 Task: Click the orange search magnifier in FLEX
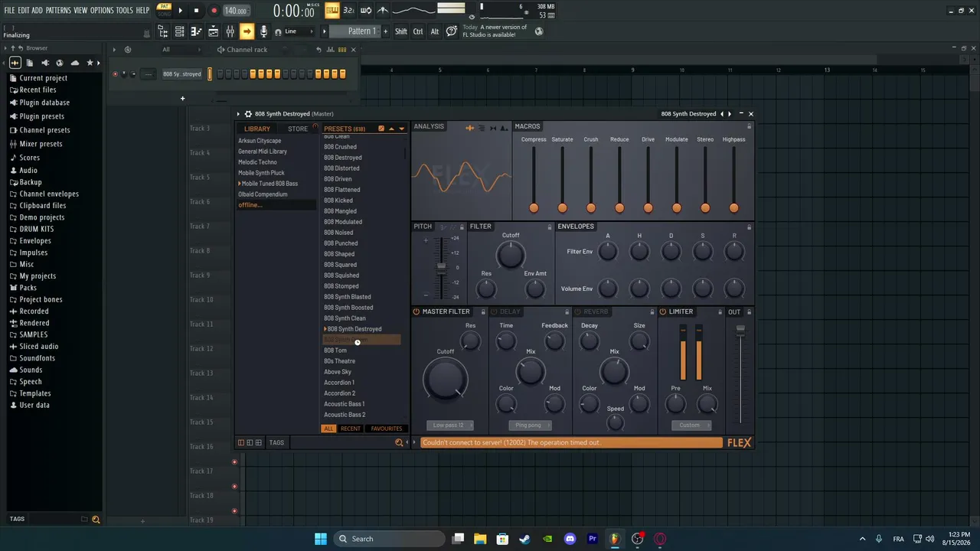pos(399,442)
